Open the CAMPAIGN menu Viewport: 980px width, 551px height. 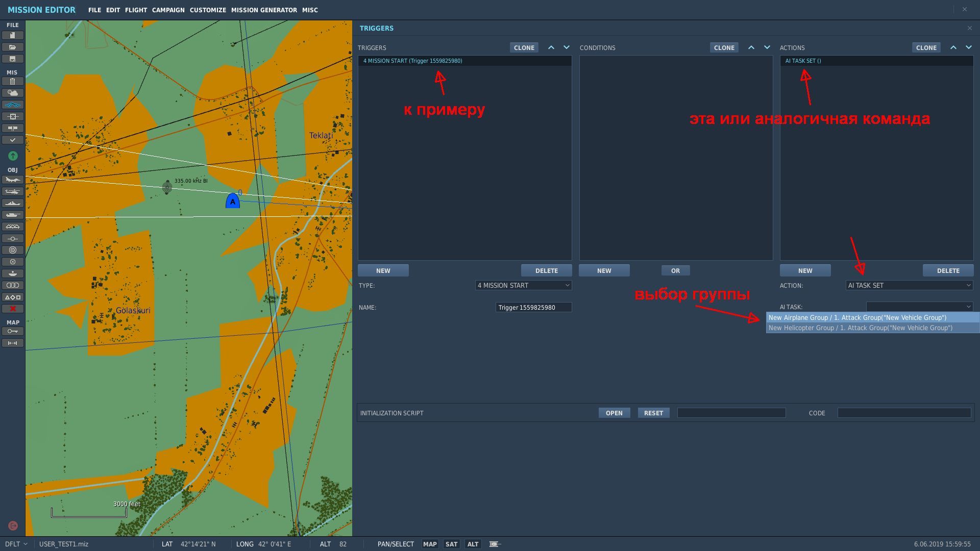(168, 10)
